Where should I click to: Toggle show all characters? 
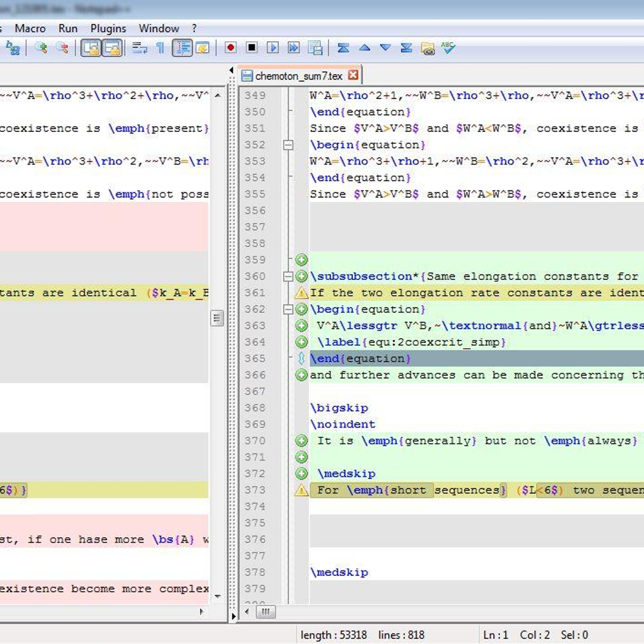point(159,48)
